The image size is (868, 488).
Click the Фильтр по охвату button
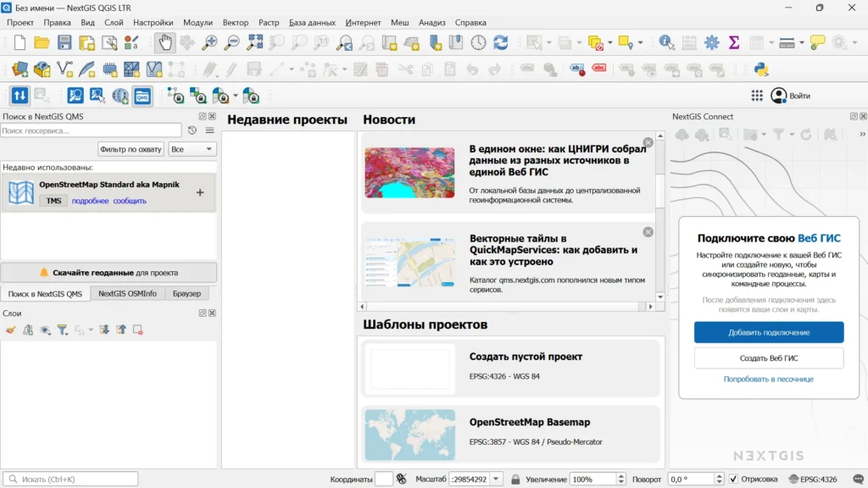pyautogui.click(x=131, y=149)
